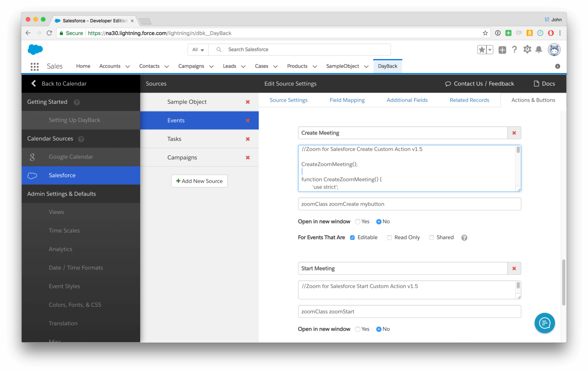Select the DayBack navigation tab

(x=387, y=66)
